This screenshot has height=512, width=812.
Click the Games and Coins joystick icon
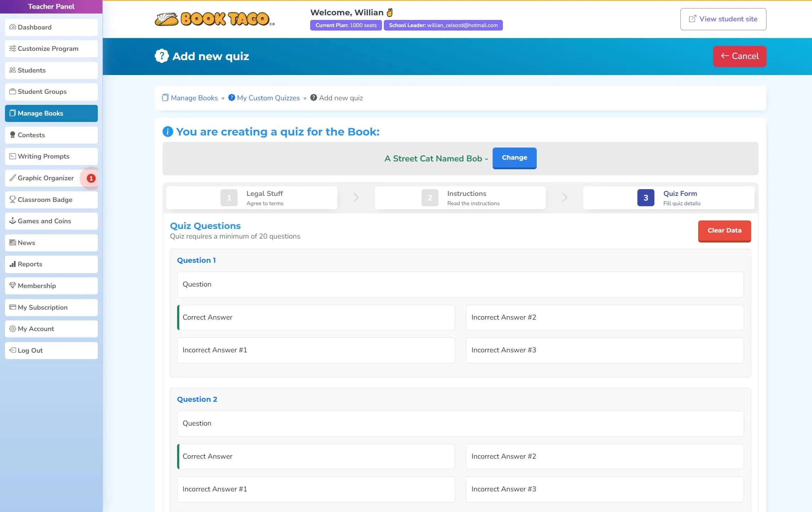[12, 221]
